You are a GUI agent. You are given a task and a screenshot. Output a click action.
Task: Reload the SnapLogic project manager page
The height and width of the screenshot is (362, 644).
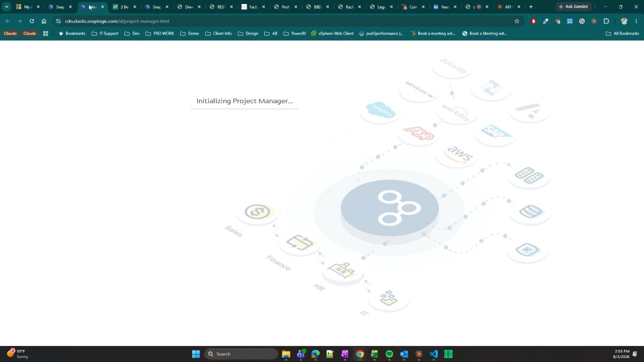point(32,21)
